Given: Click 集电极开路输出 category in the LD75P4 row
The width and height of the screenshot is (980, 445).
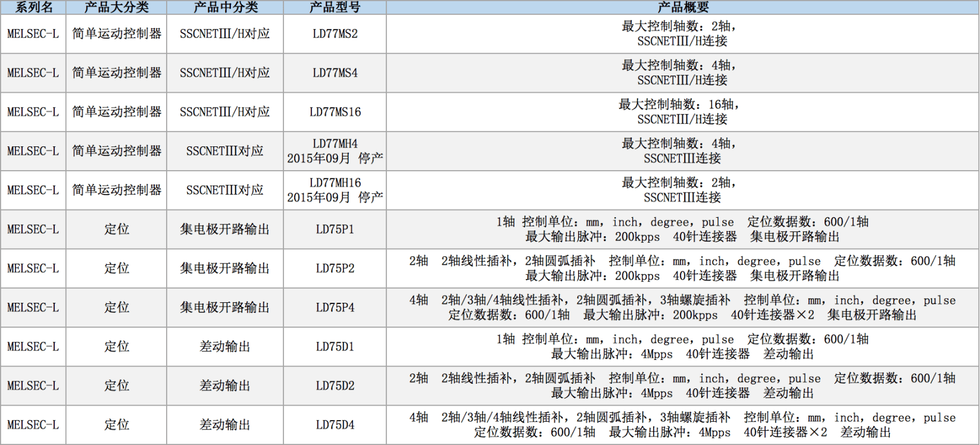Looking at the screenshot, I should (225, 308).
